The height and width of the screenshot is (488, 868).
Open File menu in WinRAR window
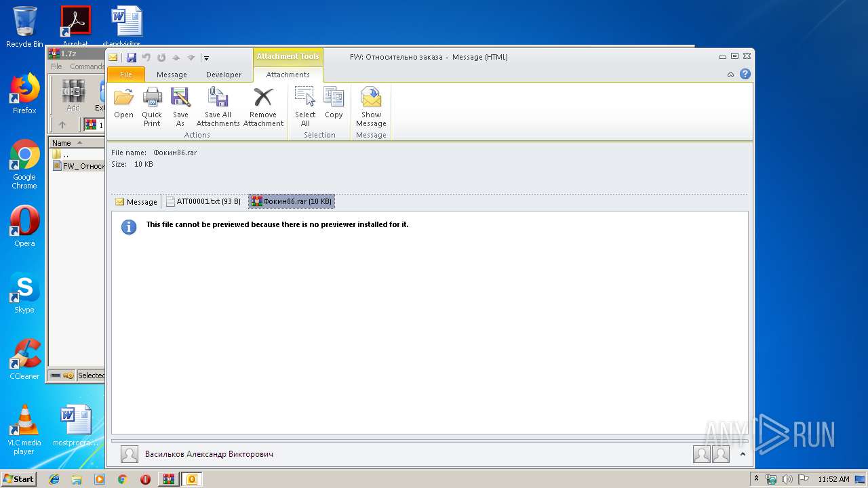[56, 66]
